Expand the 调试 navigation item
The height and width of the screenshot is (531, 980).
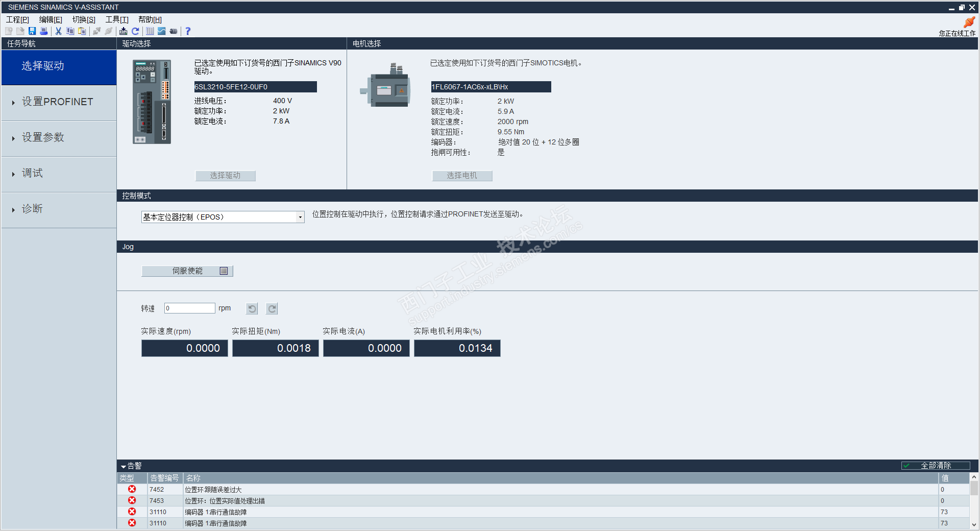click(59, 174)
